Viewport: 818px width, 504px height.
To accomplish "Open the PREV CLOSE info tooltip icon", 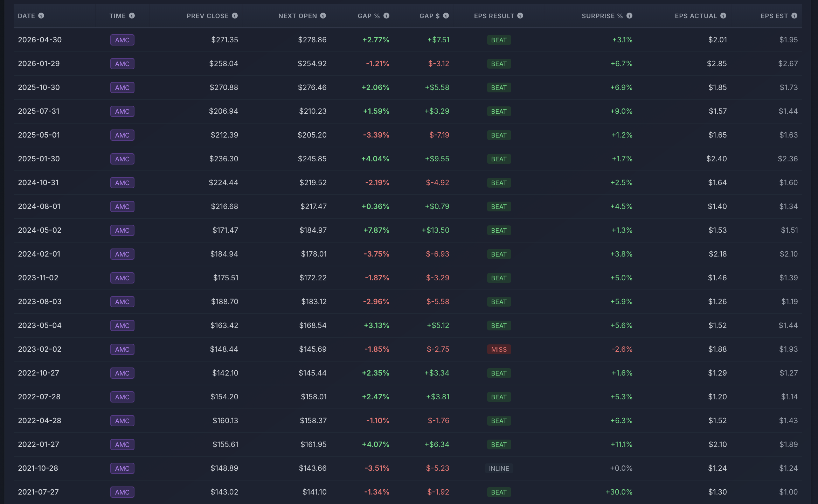I will (235, 16).
